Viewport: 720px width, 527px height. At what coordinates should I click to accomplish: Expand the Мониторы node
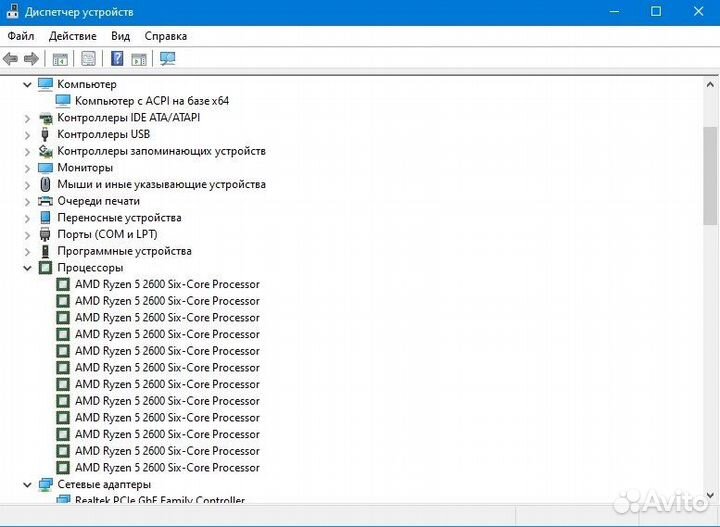[28, 168]
